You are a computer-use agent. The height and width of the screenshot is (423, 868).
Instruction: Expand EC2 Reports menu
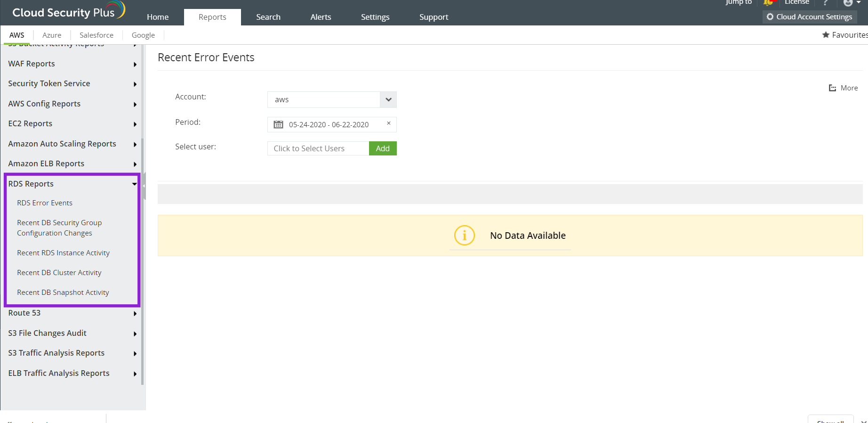click(x=72, y=124)
